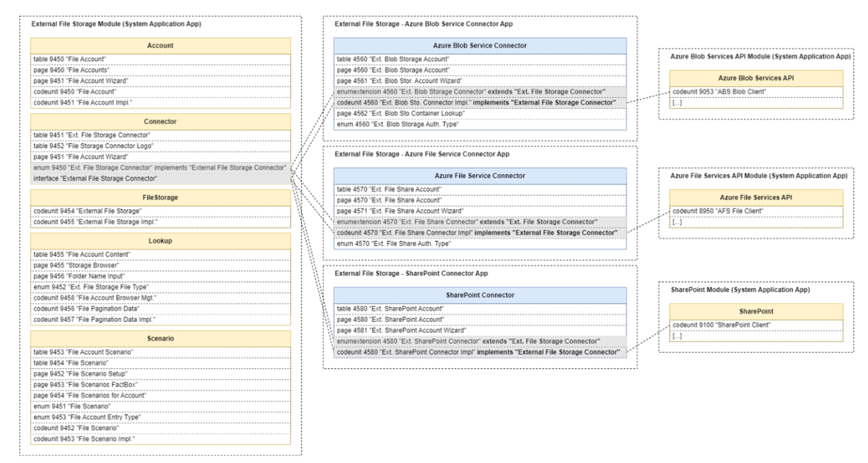Click page 4560 "Ext. Blob Storage Account"
Screen dimensions: 868x463
(480, 70)
